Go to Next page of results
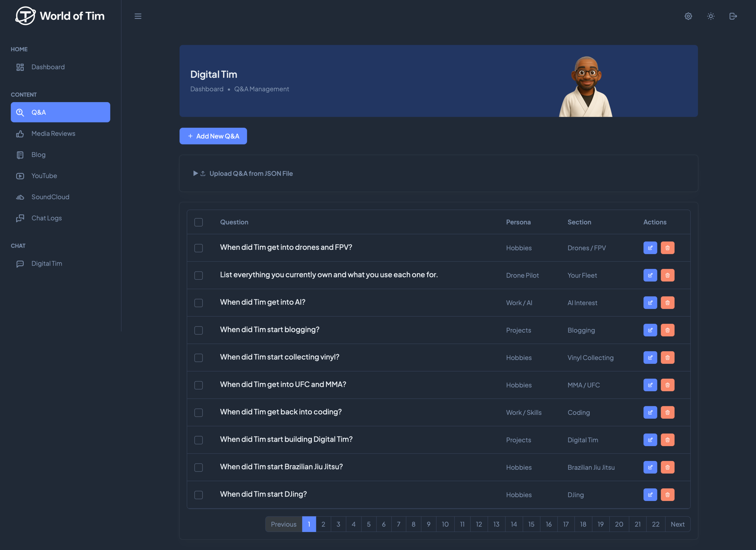756x550 pixels. [677, 524]
